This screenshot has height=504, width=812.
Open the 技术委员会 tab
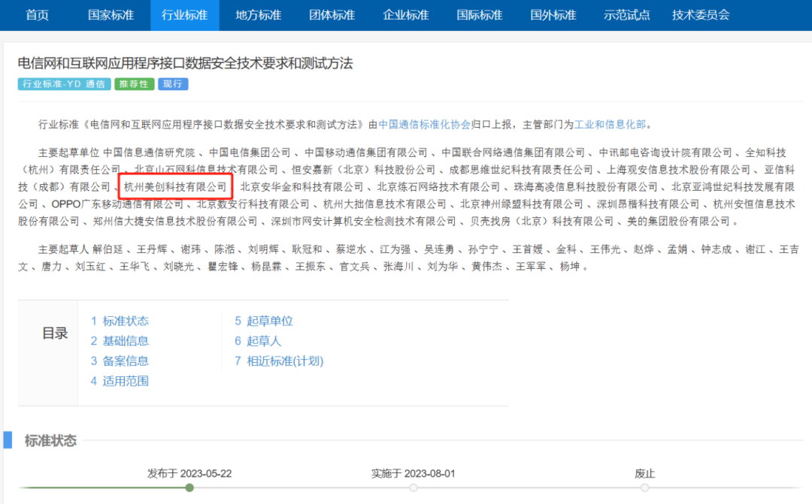(701, 15)
